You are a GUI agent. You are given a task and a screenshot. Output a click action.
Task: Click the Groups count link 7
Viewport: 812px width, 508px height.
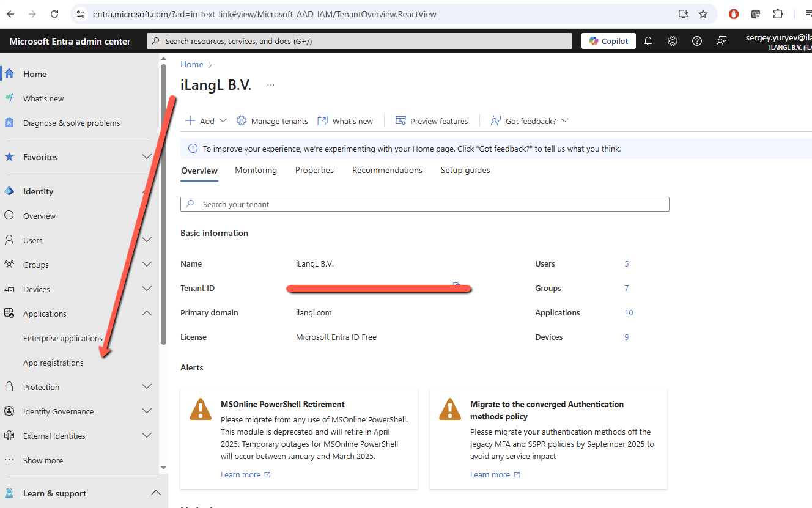pos(627,289)
